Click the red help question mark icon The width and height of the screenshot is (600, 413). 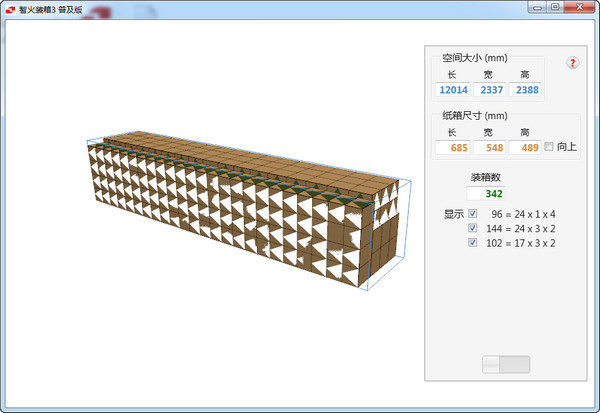[x=573, y=63]
